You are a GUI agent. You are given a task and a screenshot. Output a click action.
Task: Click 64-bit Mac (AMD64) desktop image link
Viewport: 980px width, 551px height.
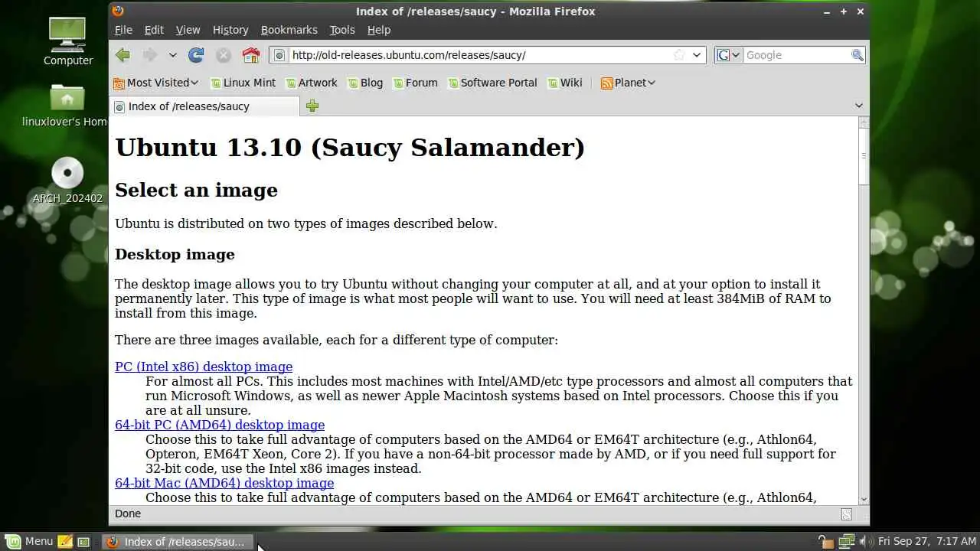pyautogui.click(x=224, y=483)
